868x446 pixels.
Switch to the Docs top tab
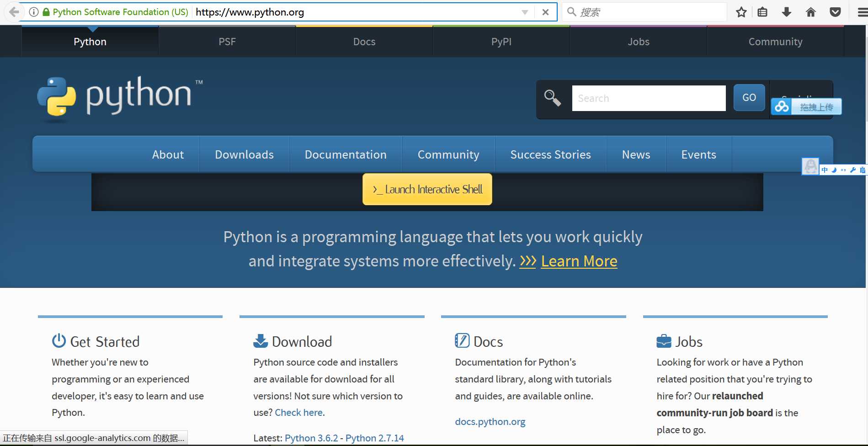364,42
